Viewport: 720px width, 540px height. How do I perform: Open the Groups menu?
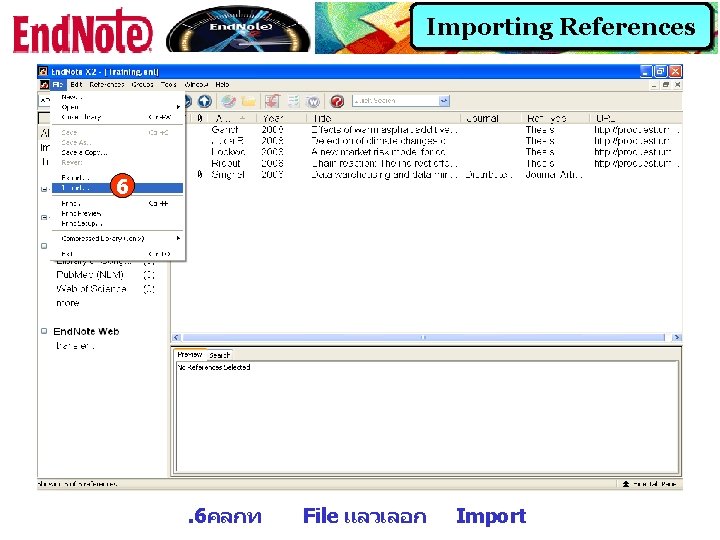pos(142,84)
